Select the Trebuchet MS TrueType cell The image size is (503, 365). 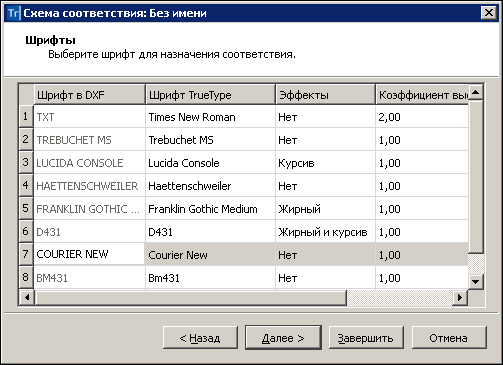210,140
